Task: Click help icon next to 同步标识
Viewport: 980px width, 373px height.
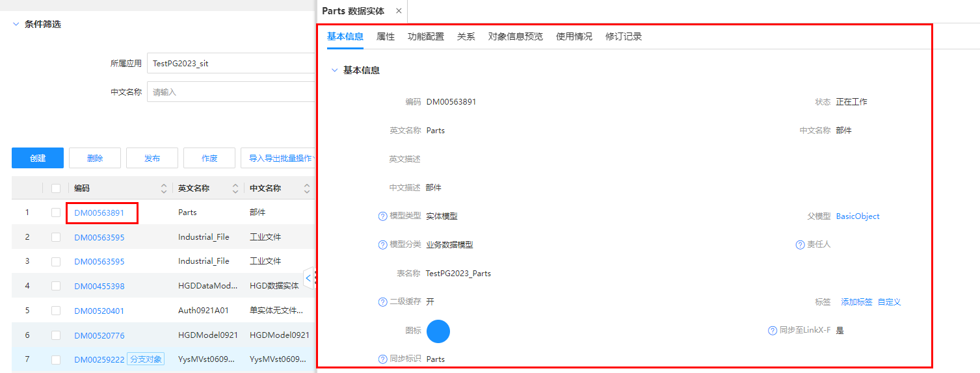Action: coord(382,359)
